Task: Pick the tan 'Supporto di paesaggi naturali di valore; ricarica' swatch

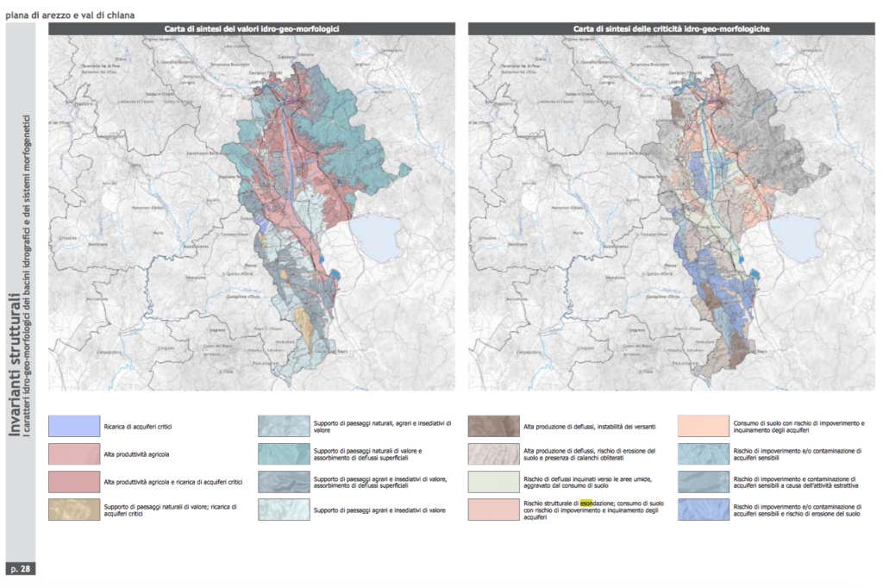Action: 73,510
